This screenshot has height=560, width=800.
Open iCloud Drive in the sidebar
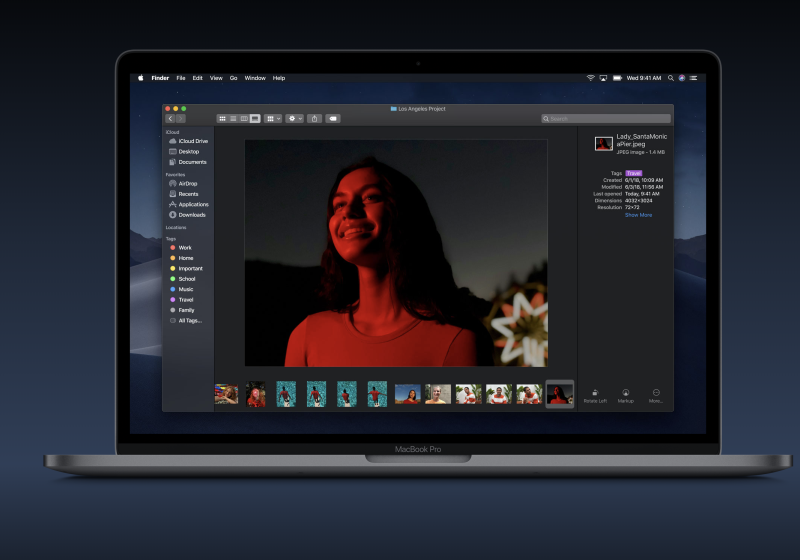(192, 141)
